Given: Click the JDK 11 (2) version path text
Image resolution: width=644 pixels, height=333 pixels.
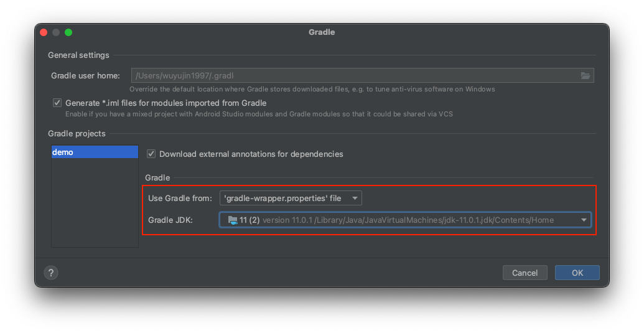Looking at the screenshot, I should tap(408, 220).
